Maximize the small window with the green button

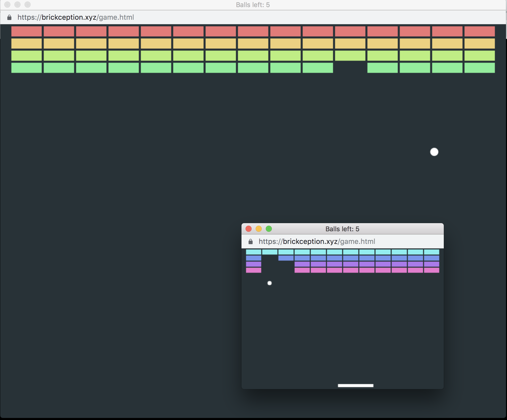[x=269, y=229]
